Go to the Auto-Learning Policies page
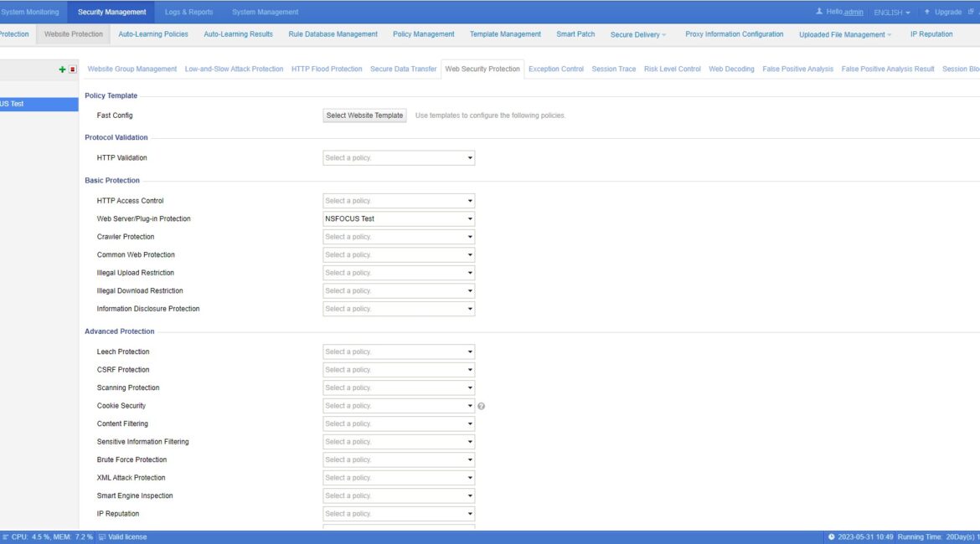 tap(152, 34)
